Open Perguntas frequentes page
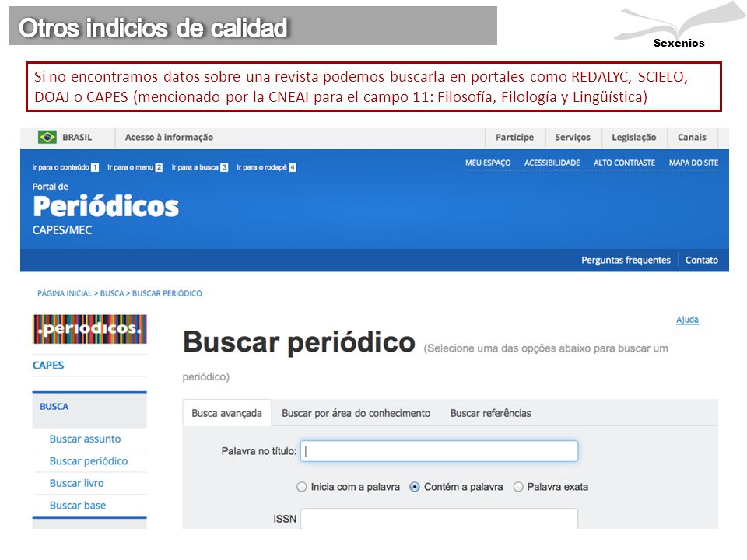This screenshot has width=747, height=560. 626,260
